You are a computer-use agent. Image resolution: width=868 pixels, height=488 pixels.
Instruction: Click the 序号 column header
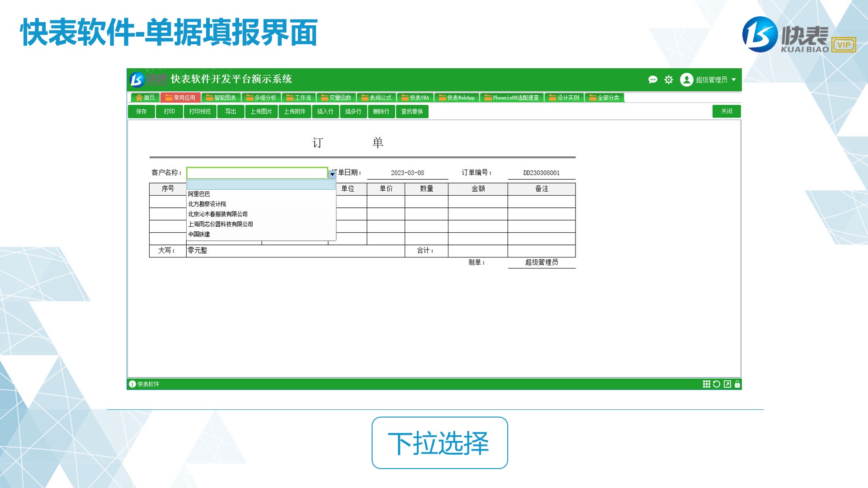point(168,189)
